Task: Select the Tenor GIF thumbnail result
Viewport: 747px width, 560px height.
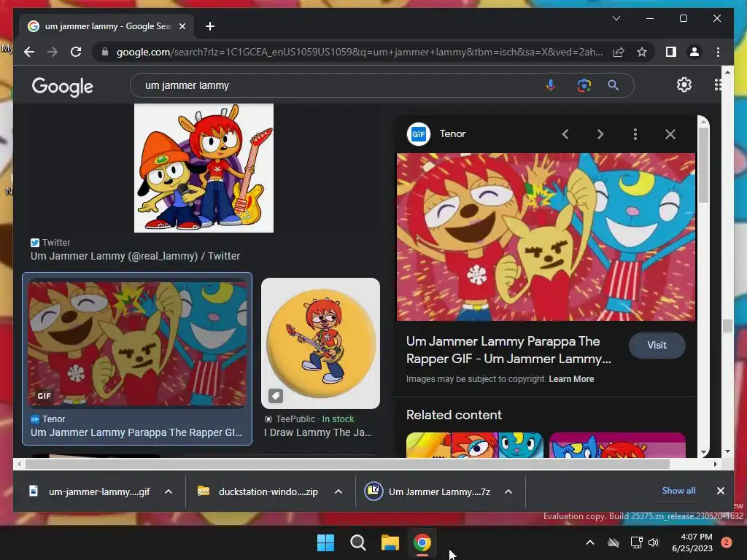Action: [137, 344]
